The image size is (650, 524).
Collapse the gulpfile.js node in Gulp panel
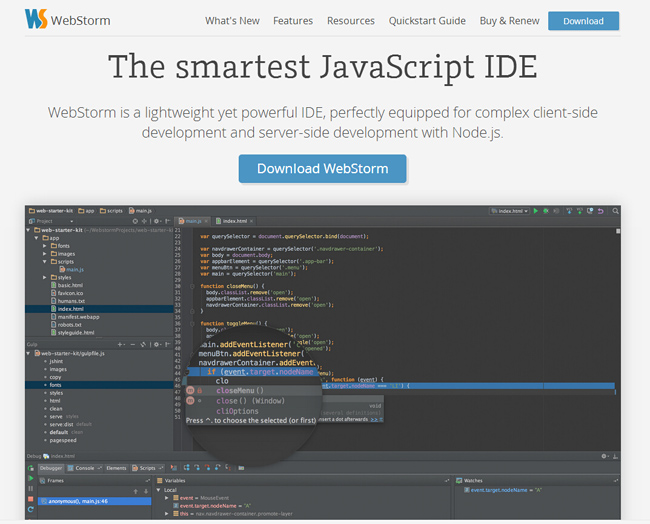[x=28, y=354]
